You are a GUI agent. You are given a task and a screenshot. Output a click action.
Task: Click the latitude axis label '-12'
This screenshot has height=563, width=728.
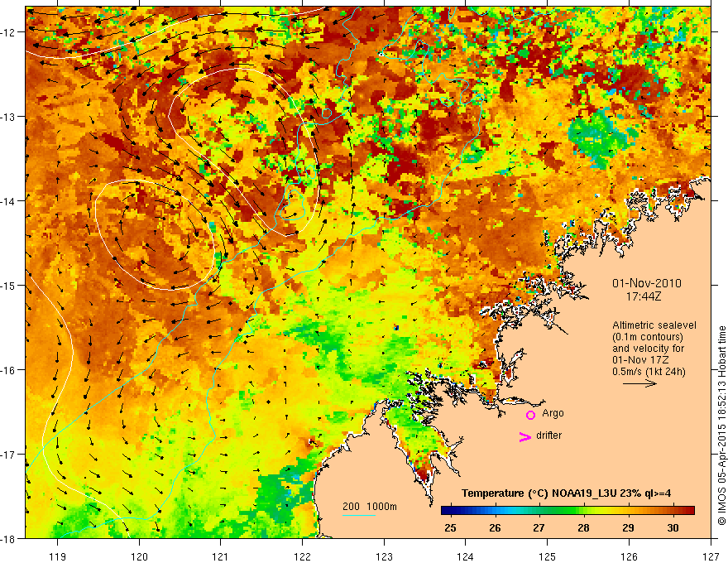(8, 32)
